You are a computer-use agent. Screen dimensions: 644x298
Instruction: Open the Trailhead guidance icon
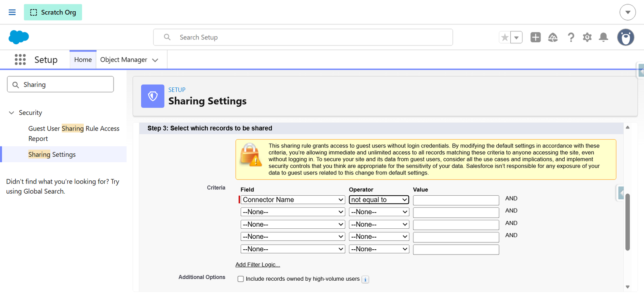coord(553,37)
